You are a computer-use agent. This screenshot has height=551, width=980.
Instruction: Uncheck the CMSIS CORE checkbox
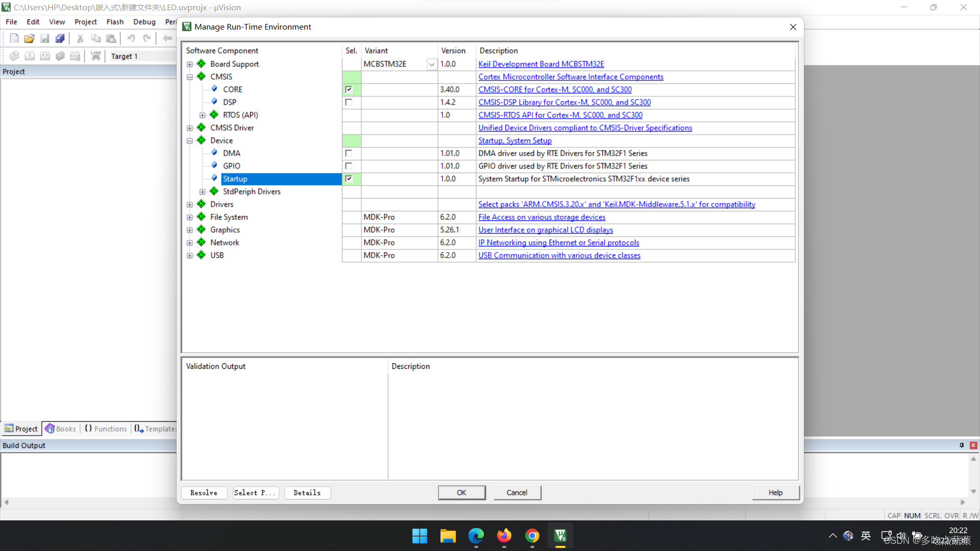[x=349, y=89]
